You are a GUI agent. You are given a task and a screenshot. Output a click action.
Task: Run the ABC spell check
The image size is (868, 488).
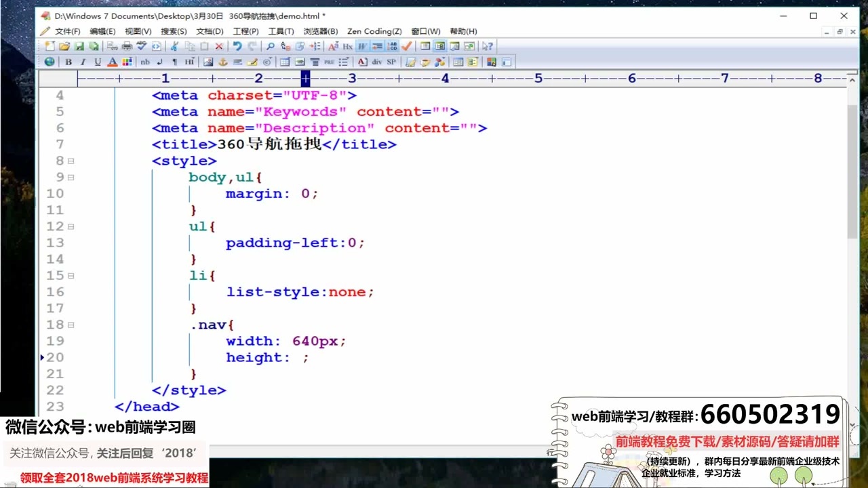141,46
